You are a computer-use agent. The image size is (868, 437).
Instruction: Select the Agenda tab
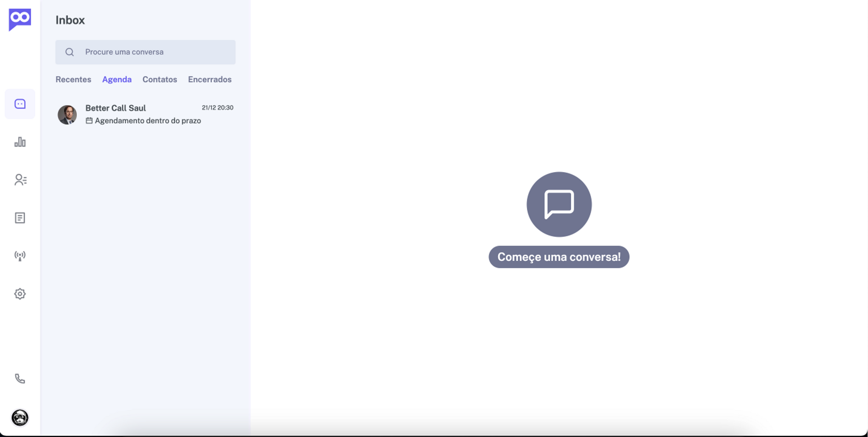coord(117,79)
